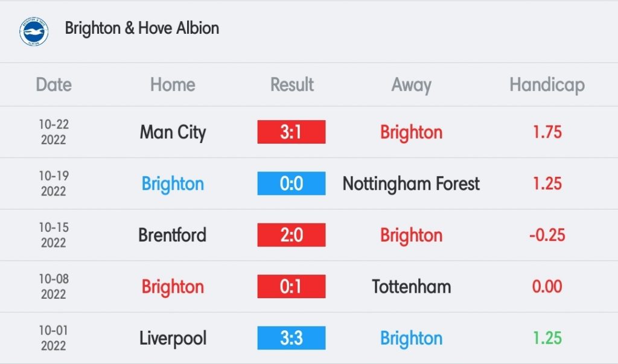
Task: Open the Brighton & Hove Albion team title
Action: point(142,28)
